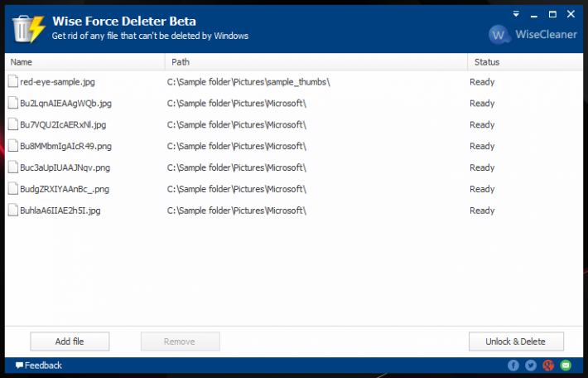Click Ready status of red-eye-sample.jpg
The width and height of the screenshot is (588, 378).
click(482, 82)
